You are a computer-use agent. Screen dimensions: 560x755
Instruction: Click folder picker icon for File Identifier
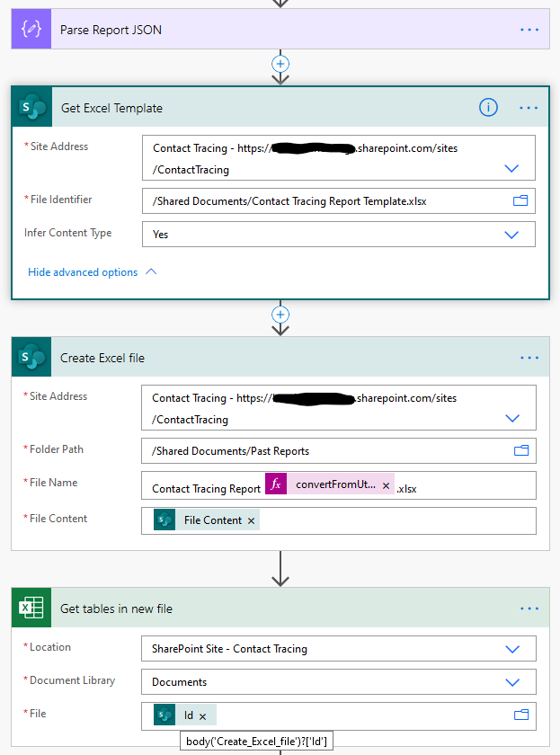point(520,200)
